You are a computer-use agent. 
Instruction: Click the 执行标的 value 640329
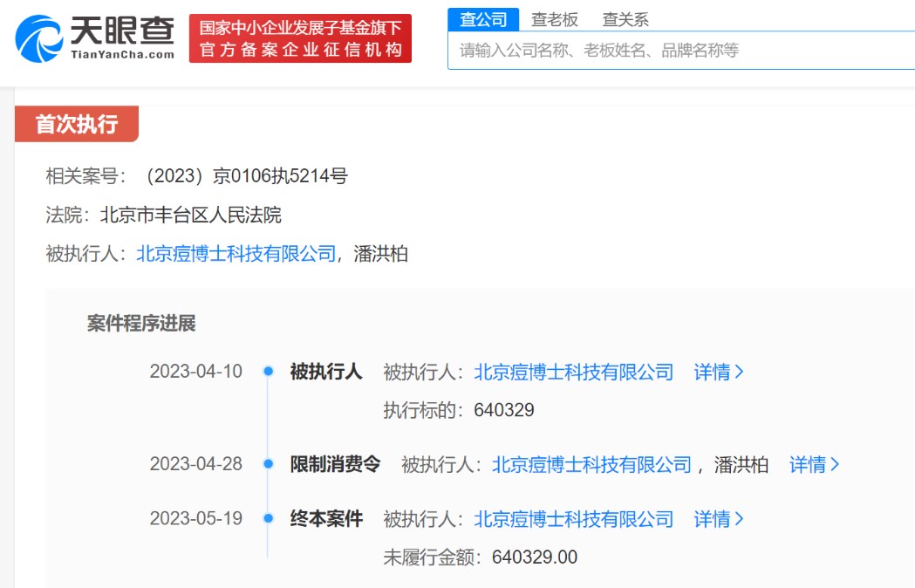504,410
